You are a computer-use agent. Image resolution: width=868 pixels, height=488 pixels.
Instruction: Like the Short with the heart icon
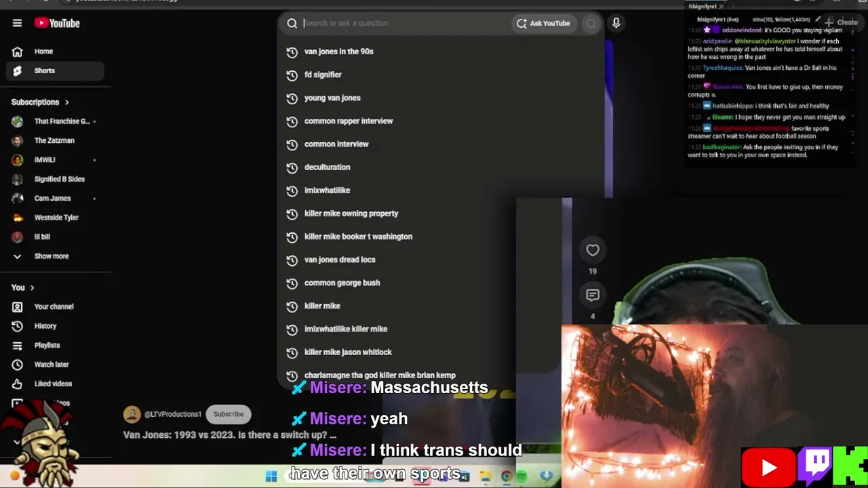593,250
